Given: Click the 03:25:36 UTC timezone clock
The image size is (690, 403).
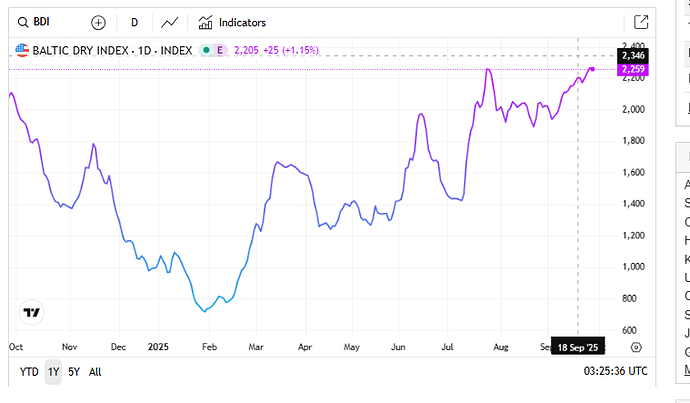Looking at the screenshot, I should click(x=616, y=371).
